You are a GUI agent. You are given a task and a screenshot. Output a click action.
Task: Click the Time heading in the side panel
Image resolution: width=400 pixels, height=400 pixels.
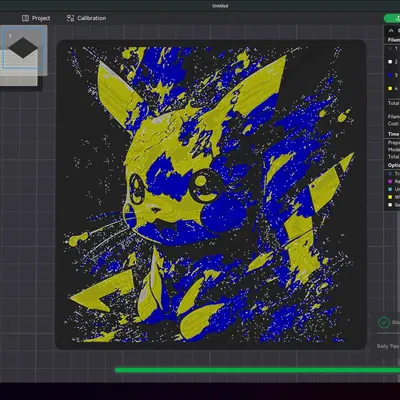click(393, 134)
